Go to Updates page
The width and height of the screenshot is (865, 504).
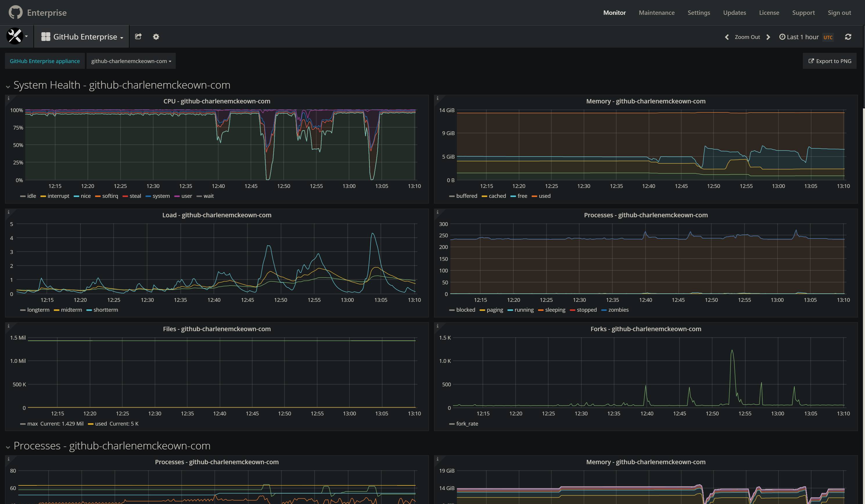click(734, 13)
